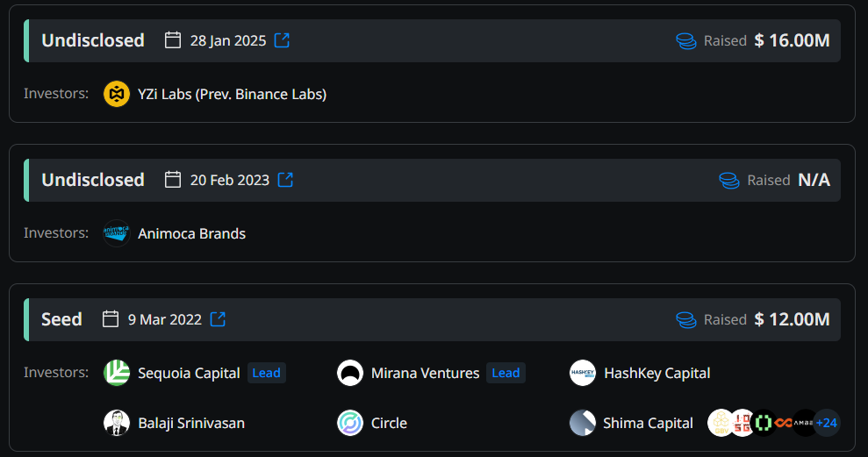Image resolution: width=868 pixels, height=457 pixels.
Task: Open the Sequoia Capital investor link
Action: (x=189, y=374)
